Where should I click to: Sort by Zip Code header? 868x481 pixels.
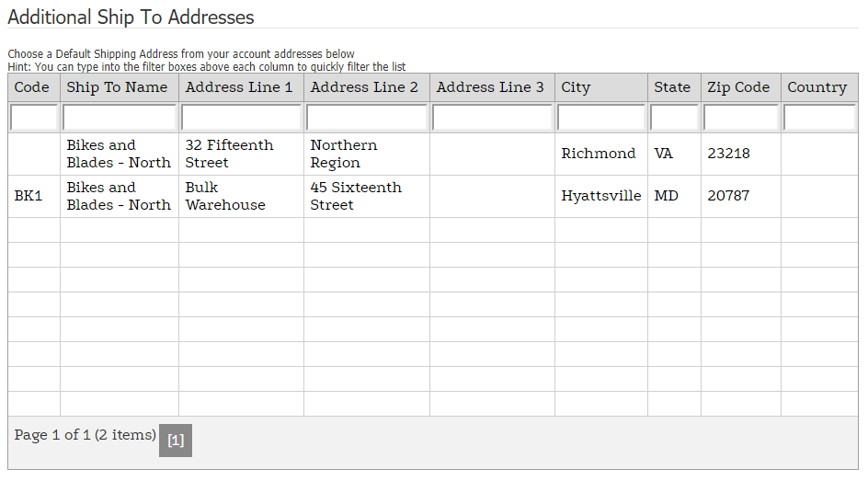coord(738,87)
